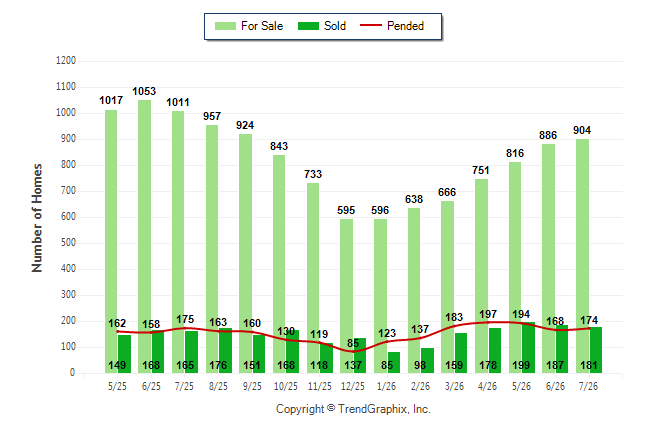This screenshot has height=434, width=646.
Task: Click the 1053 For Sale bar for 6/25
Action: pyautogui.click(x=145, y=237)
